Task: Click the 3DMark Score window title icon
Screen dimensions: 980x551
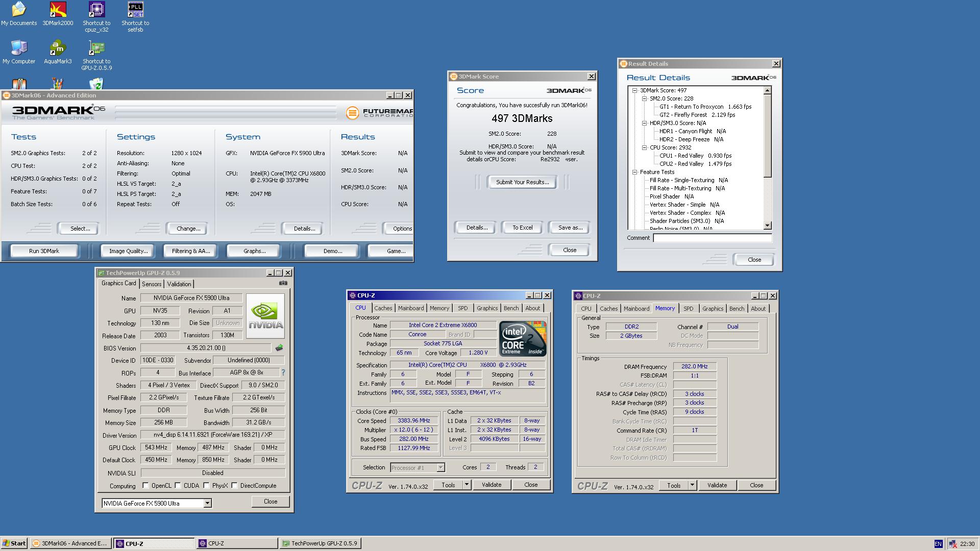Action: point(453,77)
